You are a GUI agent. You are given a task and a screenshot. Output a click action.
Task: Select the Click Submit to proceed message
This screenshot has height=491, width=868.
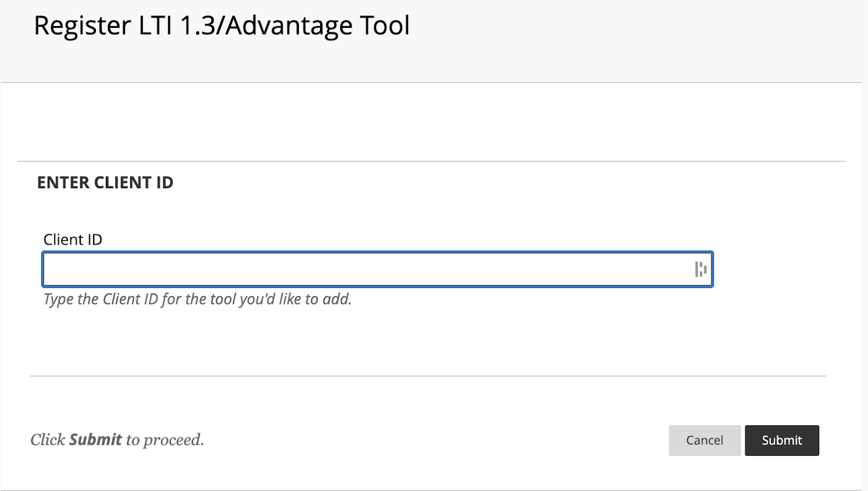point(118,440)
